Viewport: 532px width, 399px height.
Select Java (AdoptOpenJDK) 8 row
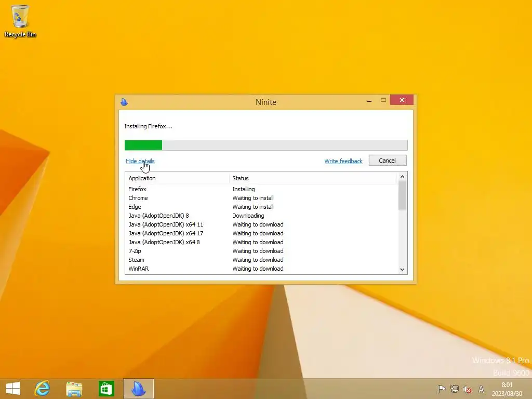coord(262,216)
